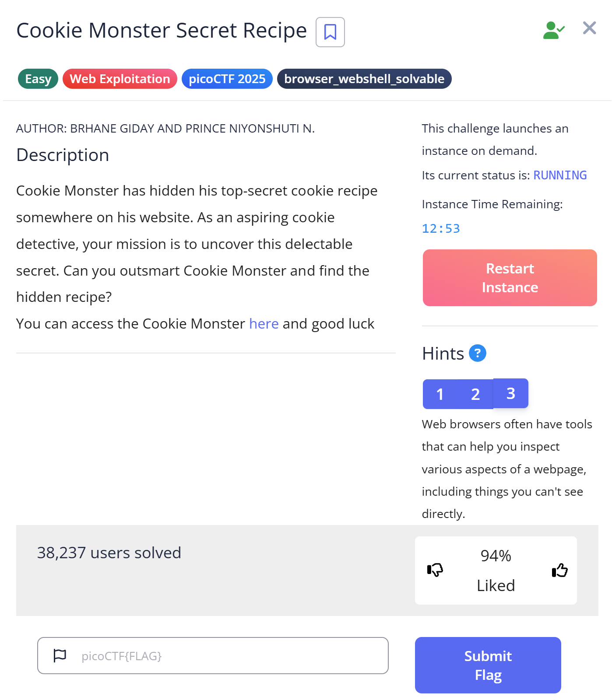
Task: Bookmark the Cookie Monster Secret Recipe challenge
Action: pyautogui.click(x=330, y=32)
